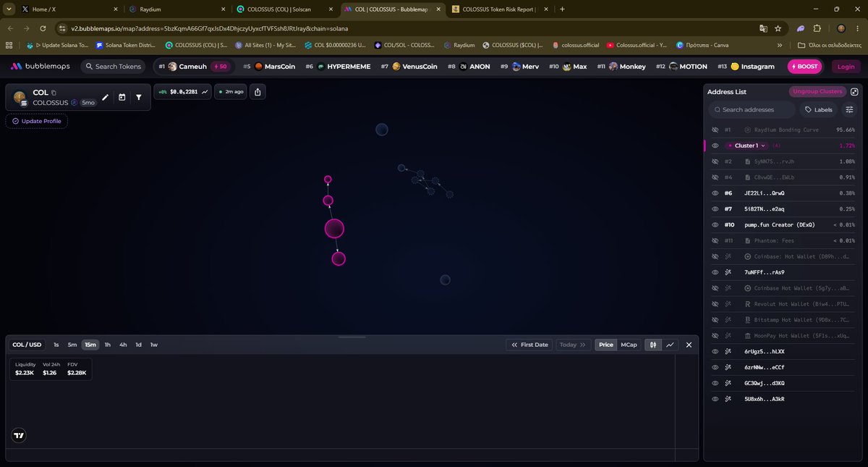Click the pencil edit icon
The image size is (868, 467).
(x=105, y=97)
